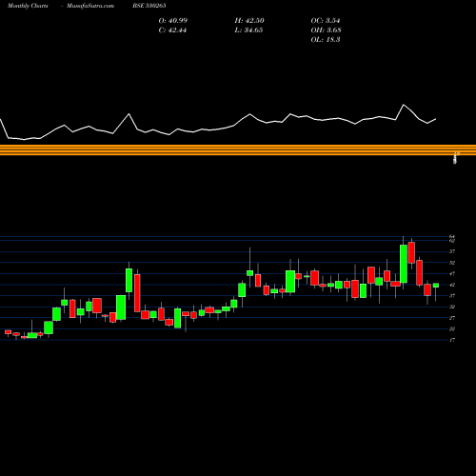Click the 32 price axis label
Viewport: 476px width, 476px height.
(x=452, y=307)
